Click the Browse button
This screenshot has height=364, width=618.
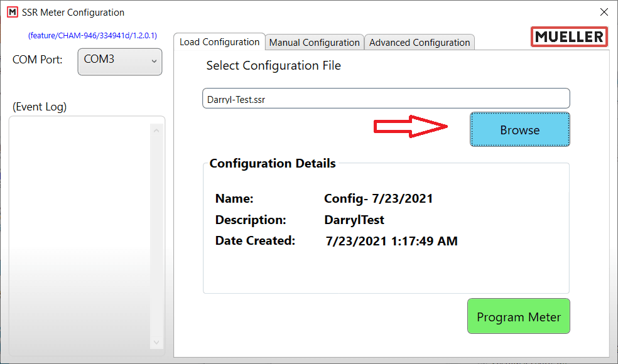coord(519,129)
